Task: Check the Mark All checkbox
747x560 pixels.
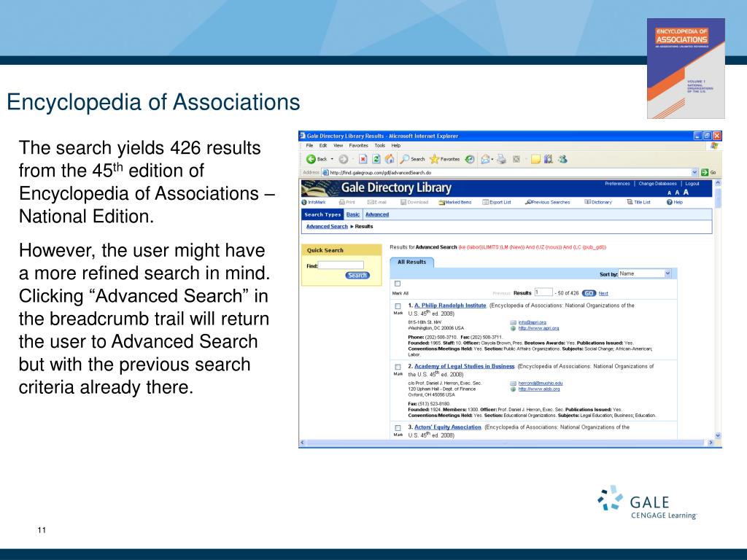Action: pos(398,284)
